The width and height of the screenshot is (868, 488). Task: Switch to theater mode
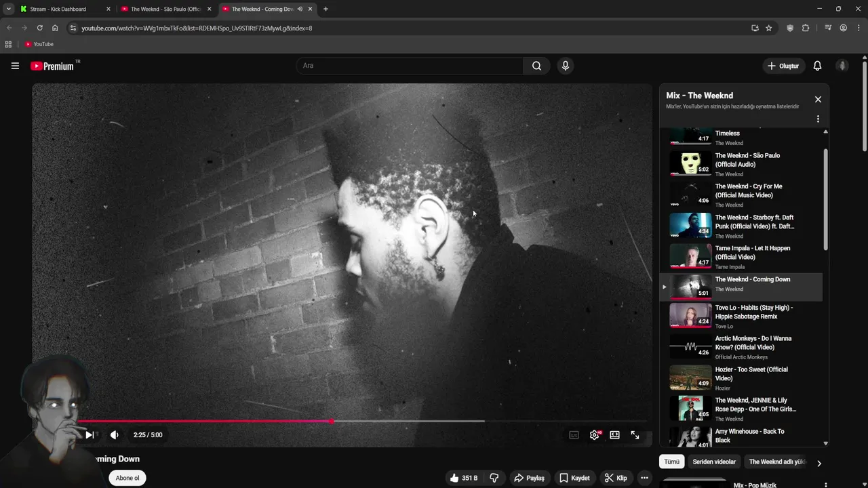pyautogui.click(x=614, y=435)
